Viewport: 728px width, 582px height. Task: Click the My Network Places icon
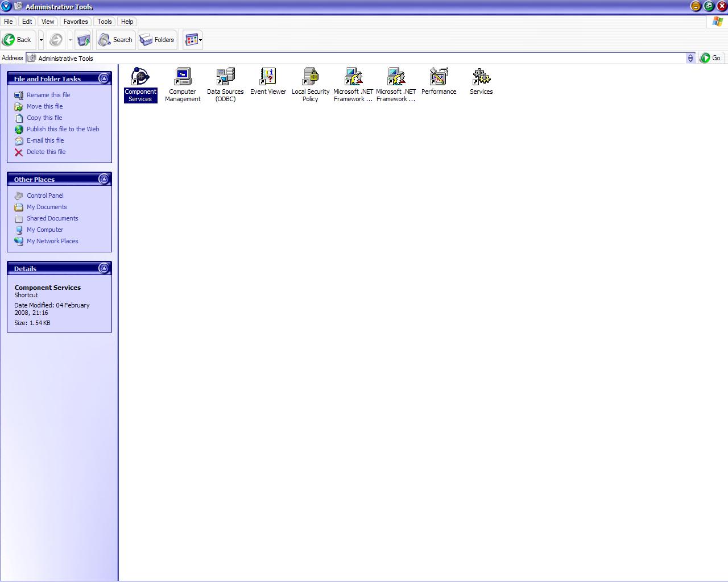(x=19, y=241)
